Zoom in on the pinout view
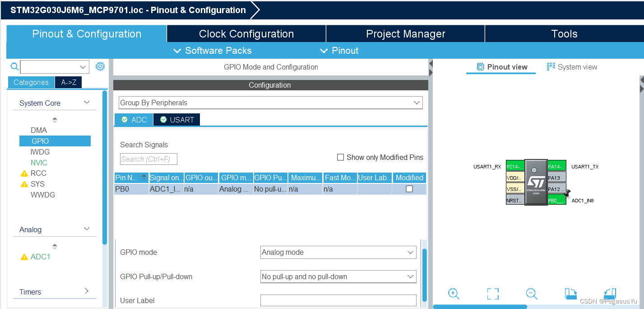Image resolution: width=644 pixels, height=309 pixels. 454,294
